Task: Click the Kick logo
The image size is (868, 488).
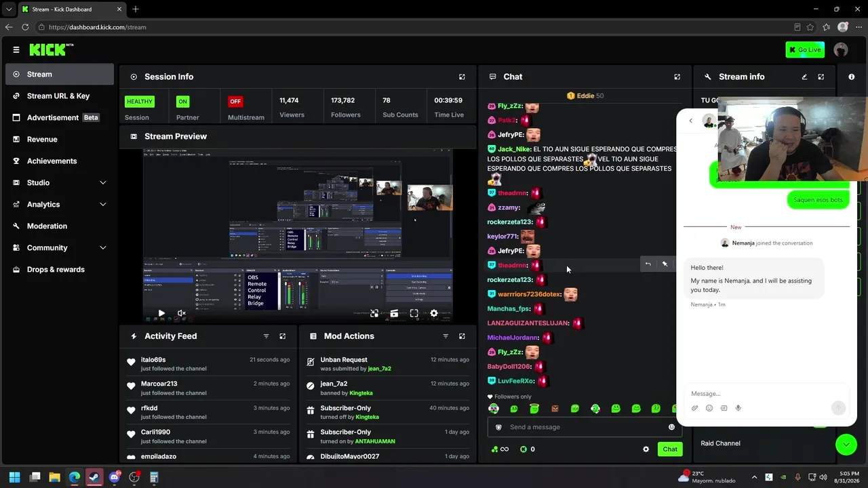Action: pyautogui.click(x=51, y=49)
